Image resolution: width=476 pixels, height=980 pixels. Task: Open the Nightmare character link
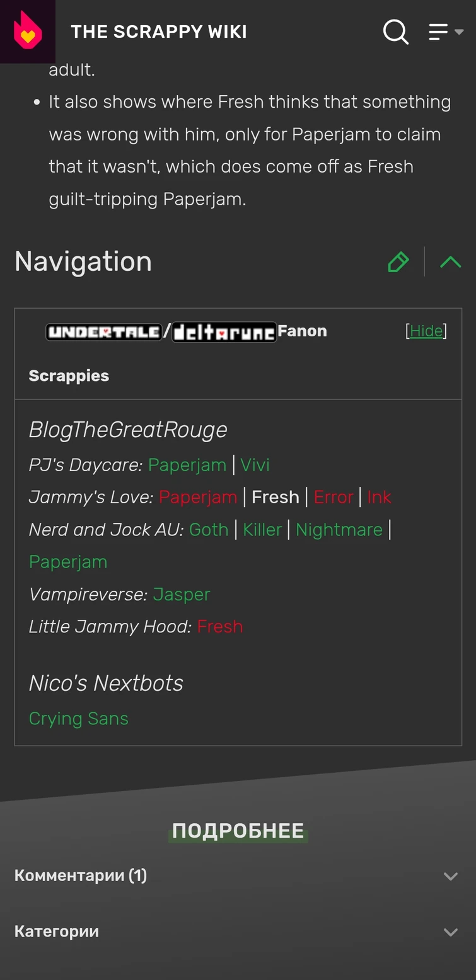[x=339, y=530]
